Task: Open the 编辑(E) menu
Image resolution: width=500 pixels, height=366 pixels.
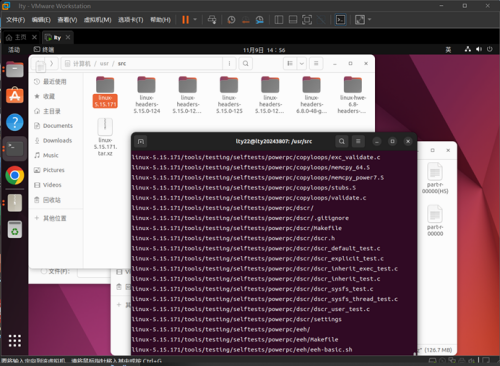Action: (41, 20)
